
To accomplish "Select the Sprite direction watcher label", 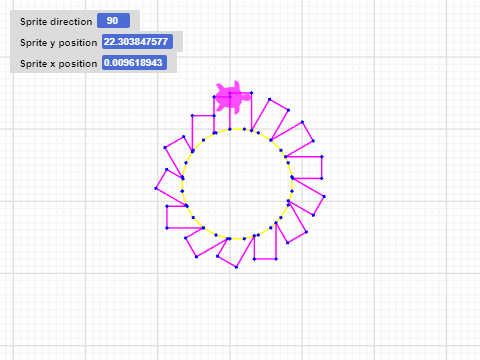I will (x=56, y=22).
